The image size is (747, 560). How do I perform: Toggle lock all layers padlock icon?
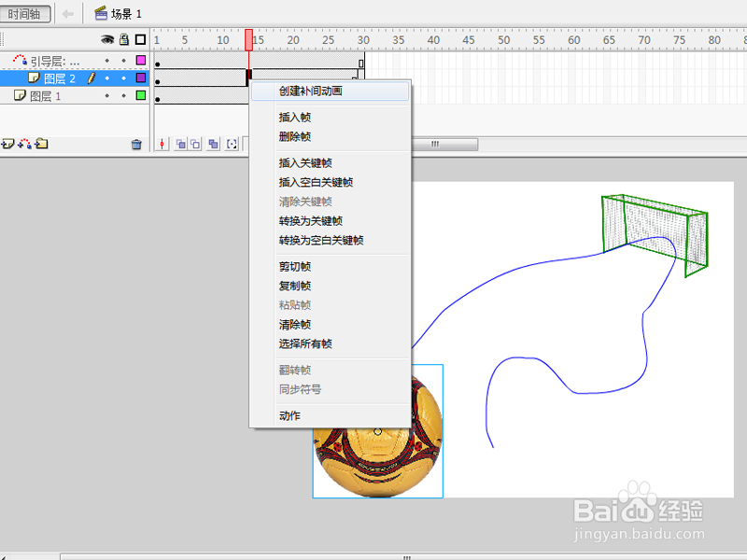(124, 39)
